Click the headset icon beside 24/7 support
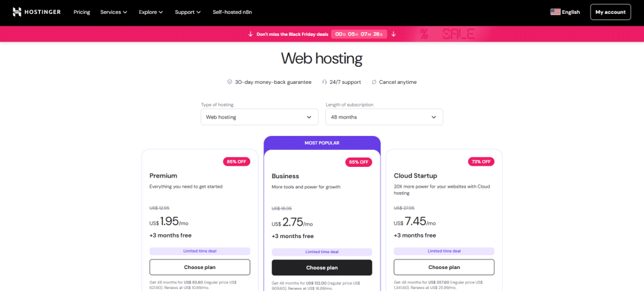 [325, 82]
